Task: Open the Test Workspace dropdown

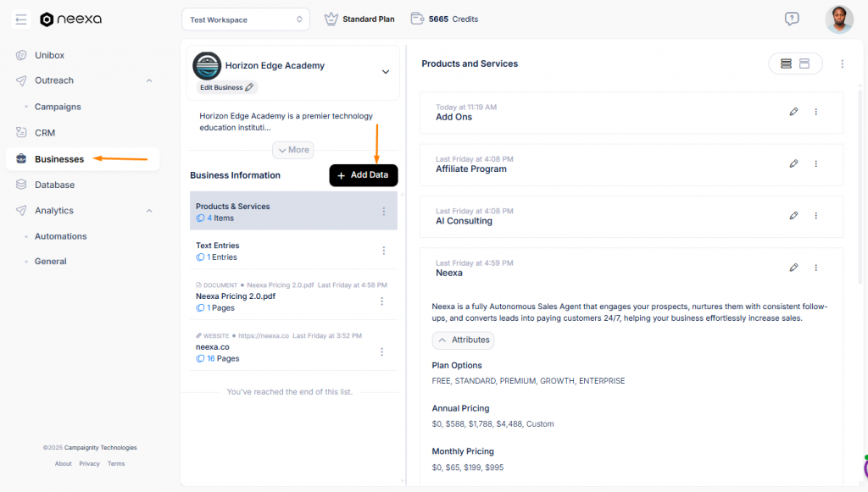Action: tap(245, 19)
